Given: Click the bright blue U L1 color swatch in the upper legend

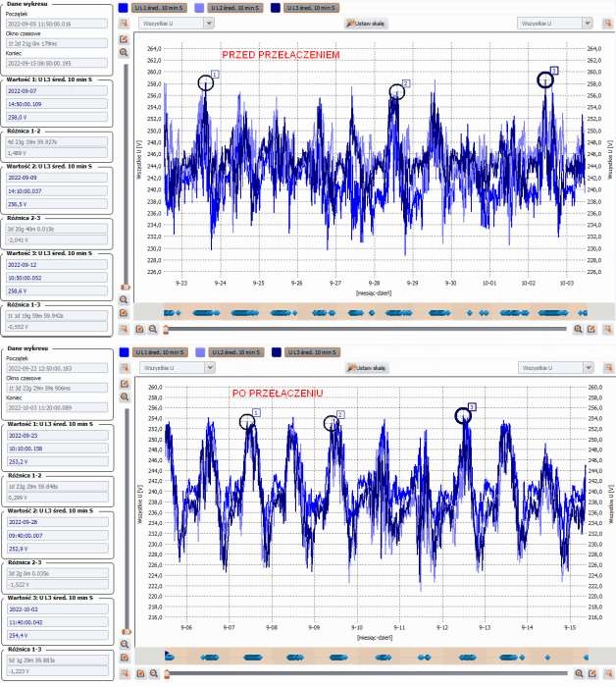Looking at the screenshot, I should coord(123,8).
